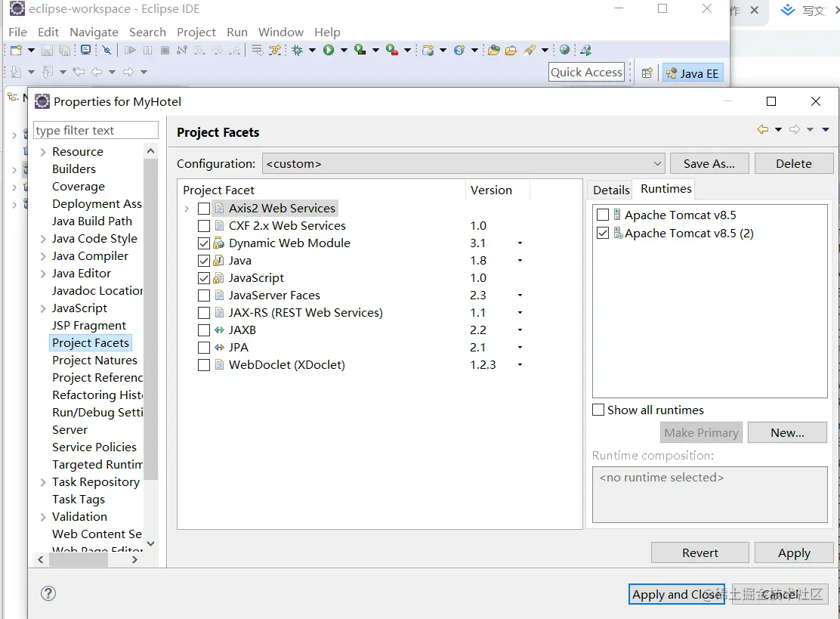Click the Previous Annotation icon
The width and height of the screenshot is (840, 619).
(x=48, y=71)
